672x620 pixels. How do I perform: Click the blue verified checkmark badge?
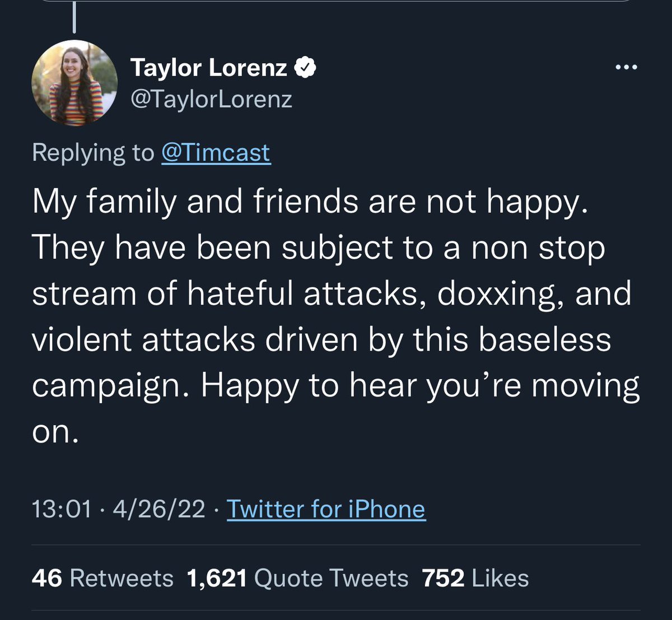click(305, 68)
